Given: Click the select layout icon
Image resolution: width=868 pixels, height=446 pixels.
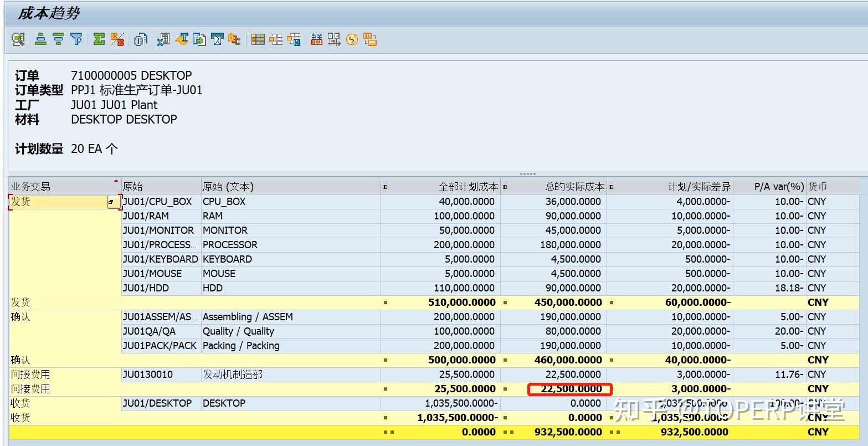Looking at the screenshot, I should 258,39.
